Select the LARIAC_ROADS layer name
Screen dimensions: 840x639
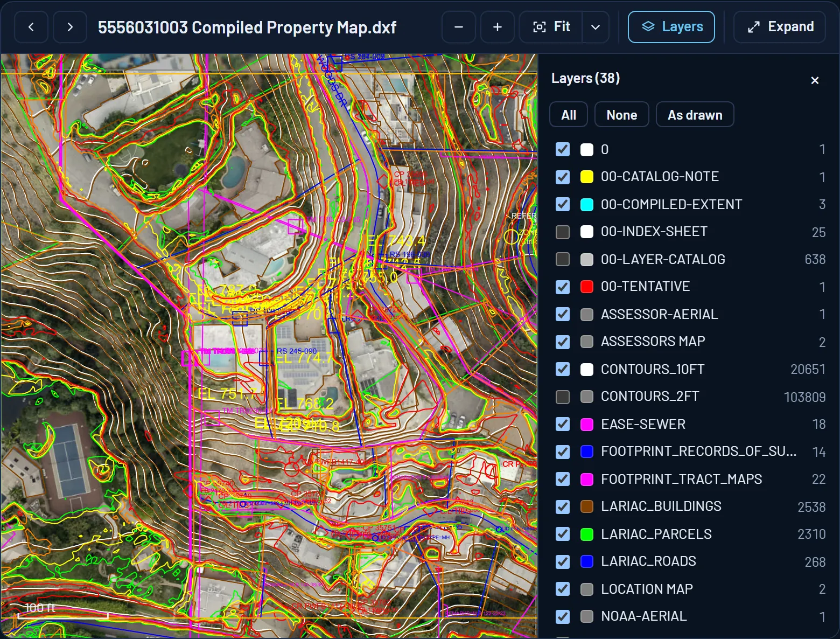point(648,561)
